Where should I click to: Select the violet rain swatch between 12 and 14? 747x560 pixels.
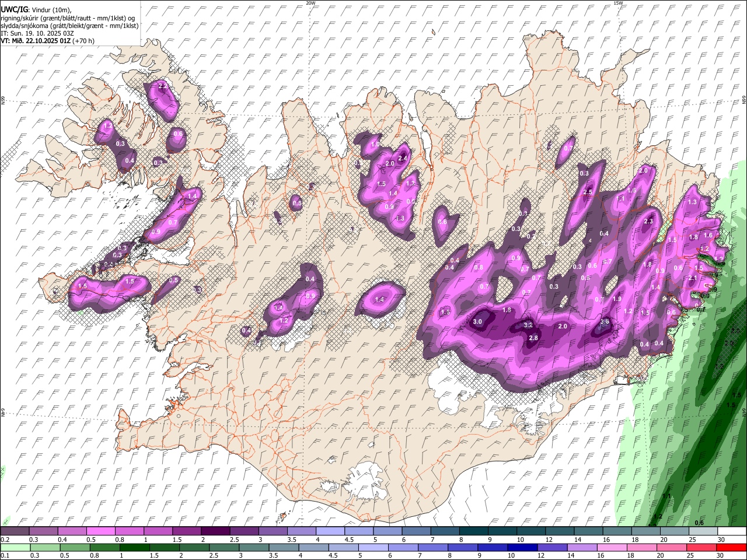pos(551,548)
